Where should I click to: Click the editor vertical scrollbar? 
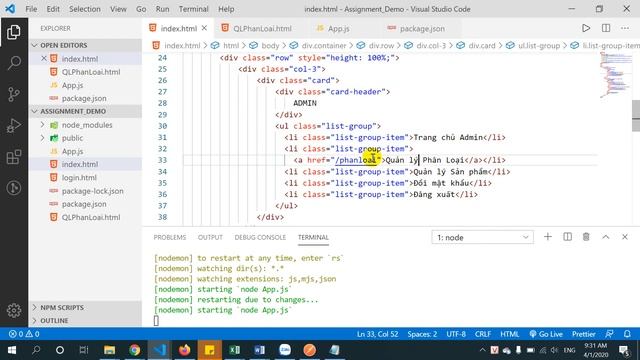pyautogui.click(x=636, y=116)
